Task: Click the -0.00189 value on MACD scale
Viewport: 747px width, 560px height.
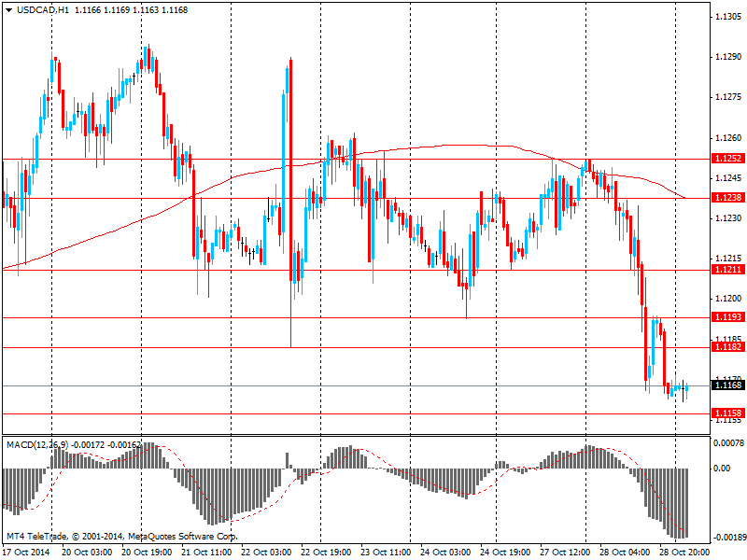Action: point(727,539)
